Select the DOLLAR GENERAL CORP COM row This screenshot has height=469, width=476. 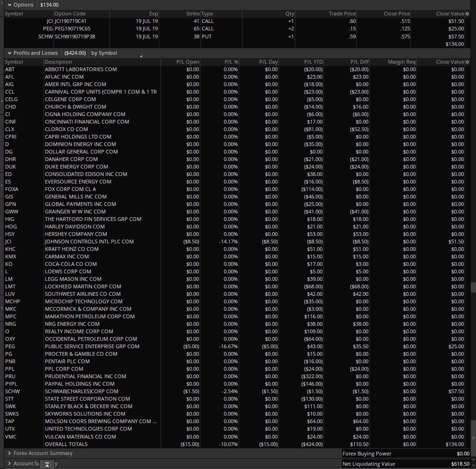coord(234,152)
